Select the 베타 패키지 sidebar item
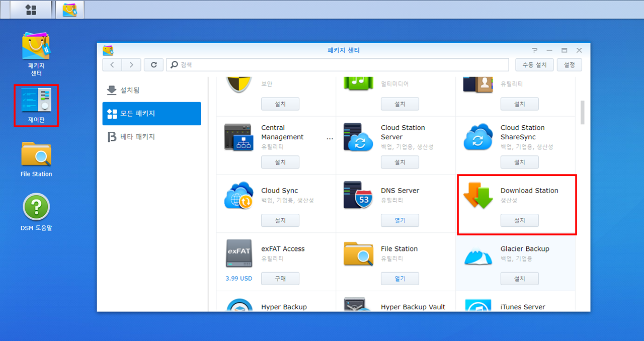 pos(151,137)
